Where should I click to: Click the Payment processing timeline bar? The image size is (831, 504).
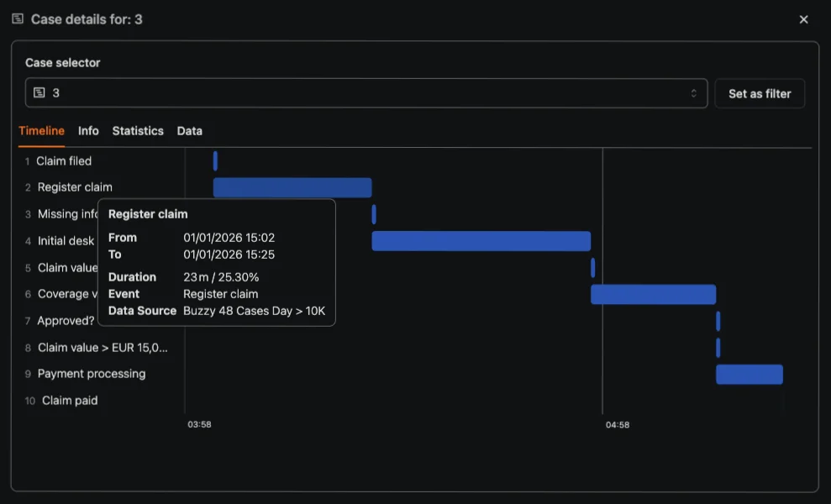[749, 374]
